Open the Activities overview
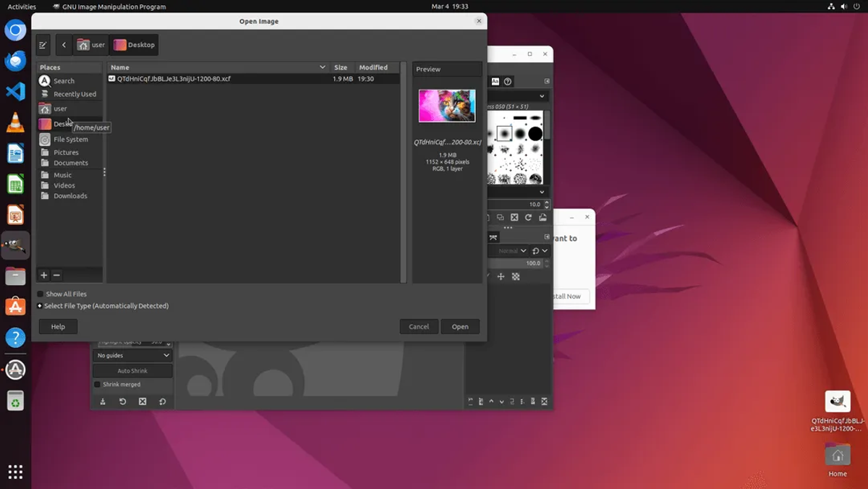Viewport: 868px width, 489px height. coord(22,7)
